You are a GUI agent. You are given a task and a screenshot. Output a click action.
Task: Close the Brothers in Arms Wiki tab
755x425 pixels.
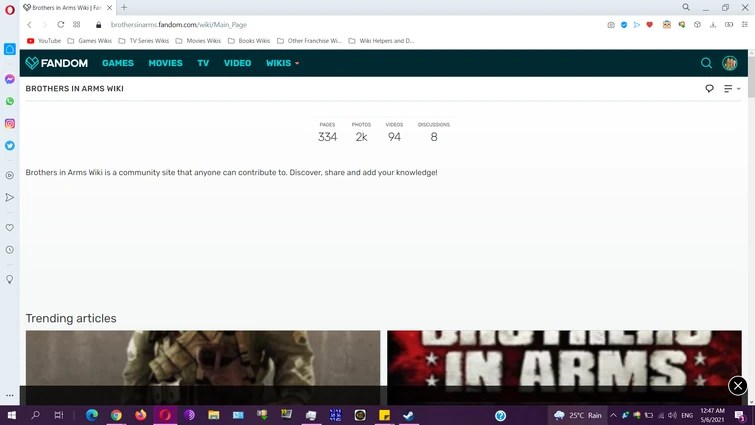109,8
